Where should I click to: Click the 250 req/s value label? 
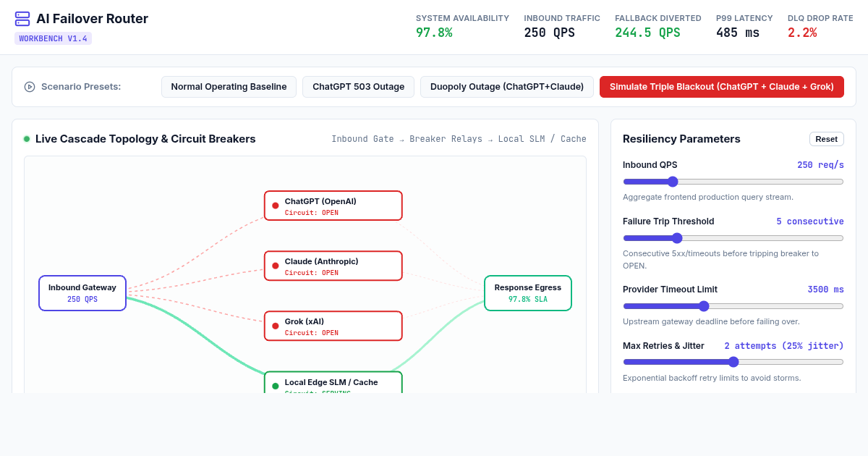click(820, 165)
